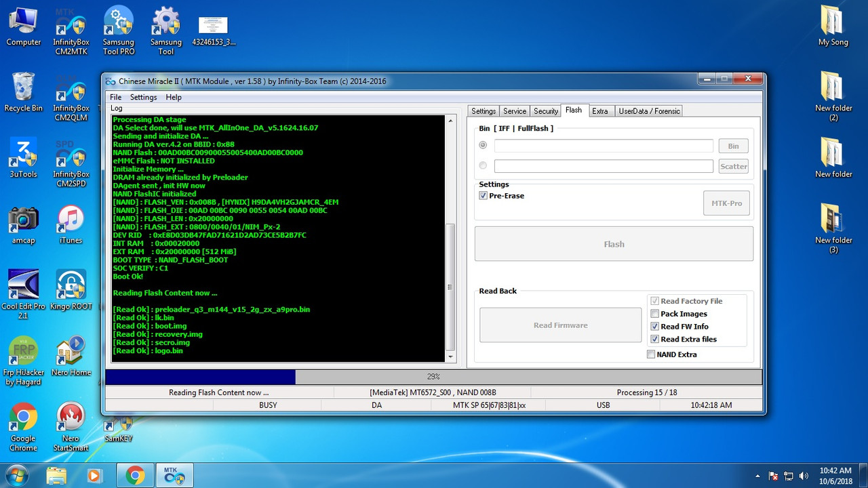The image size is (868, 488).
Task: Open the SamKEY desktop shortcut
Action: pos(119,429)
